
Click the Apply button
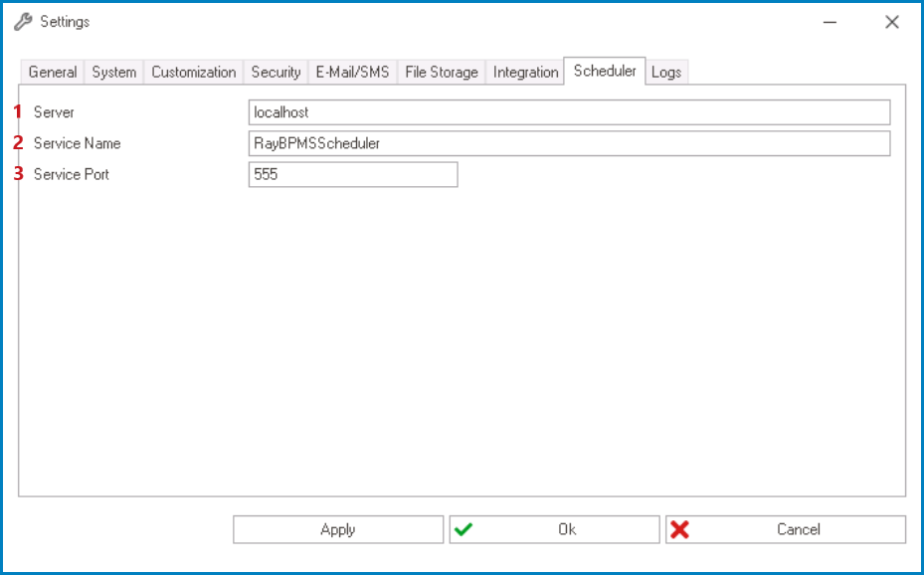(338, 528)
